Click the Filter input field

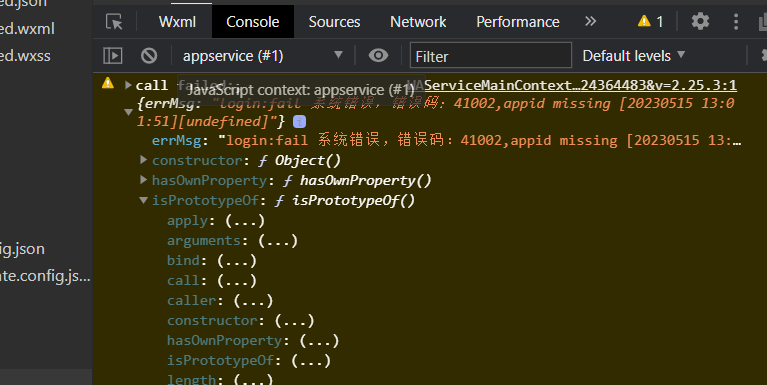(x=491, y=55)
